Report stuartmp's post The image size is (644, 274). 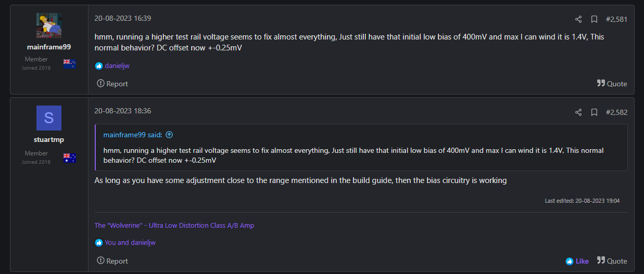[112, 261]
